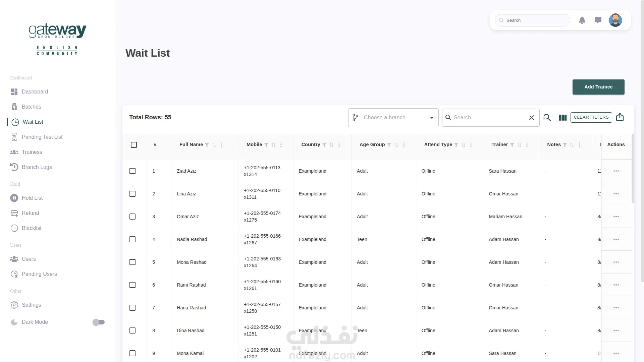Sort by the Mobile column arrows
Screen dimensions: 644x362
pos(273,145)
